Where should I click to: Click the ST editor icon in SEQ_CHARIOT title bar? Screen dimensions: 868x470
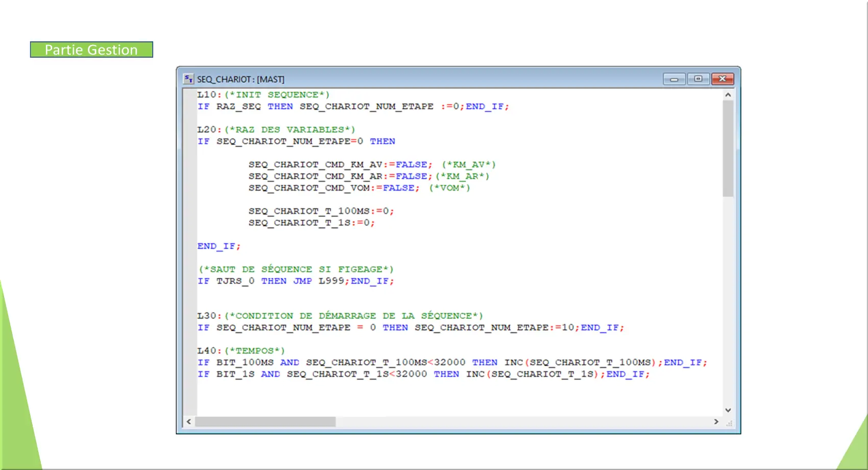(188, 79)
